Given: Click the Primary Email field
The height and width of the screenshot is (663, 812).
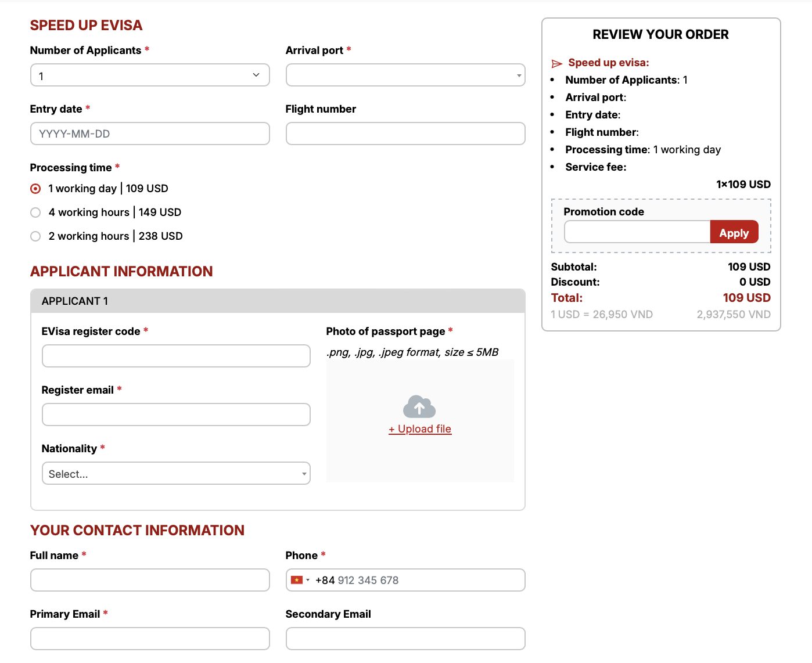Looking at the screenshot, I should click(x=149, y=639).
